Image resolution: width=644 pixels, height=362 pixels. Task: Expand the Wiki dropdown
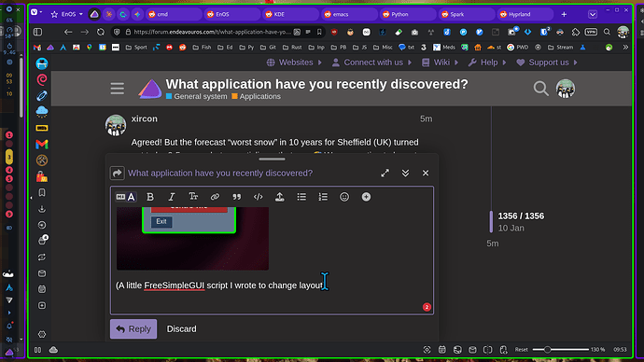coord(440,63)
